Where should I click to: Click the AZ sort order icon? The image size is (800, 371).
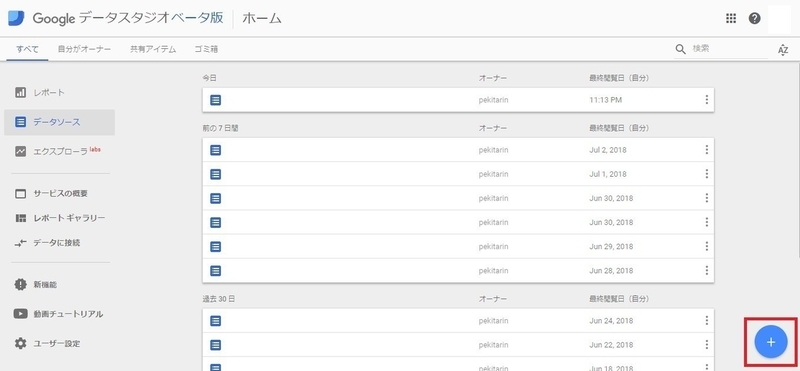(x=783, y=50)
